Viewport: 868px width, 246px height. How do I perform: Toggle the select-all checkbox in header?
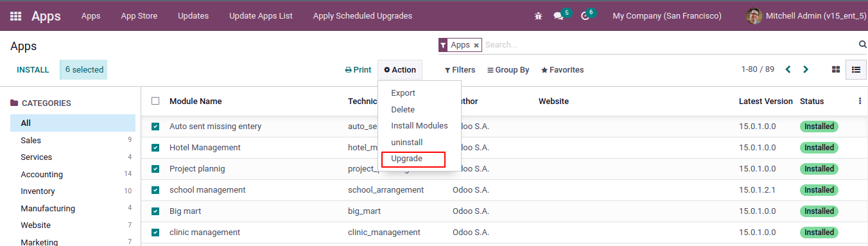point(155,101)
